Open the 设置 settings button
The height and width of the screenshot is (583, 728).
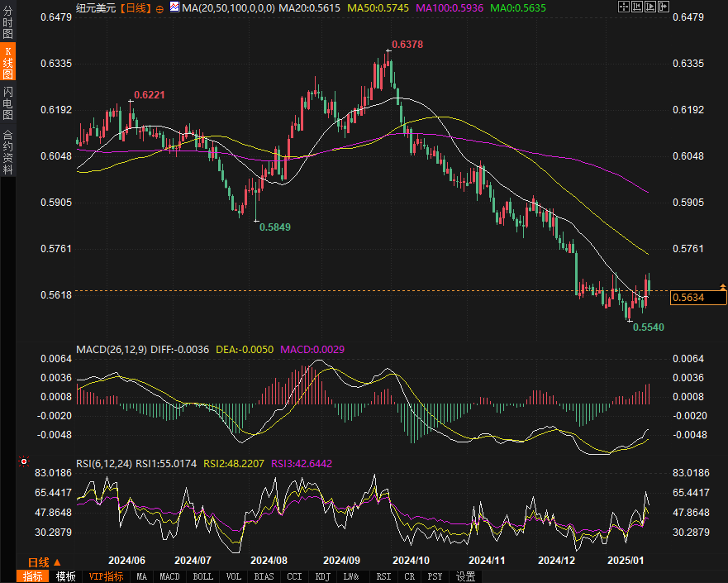pyautogui.click(x=466, y=576)
